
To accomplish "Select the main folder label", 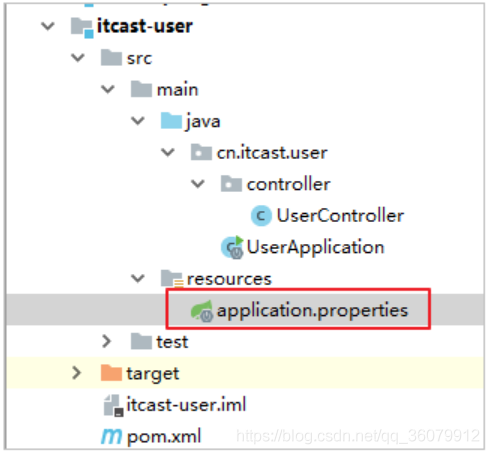I will click(x=178, y=90).
